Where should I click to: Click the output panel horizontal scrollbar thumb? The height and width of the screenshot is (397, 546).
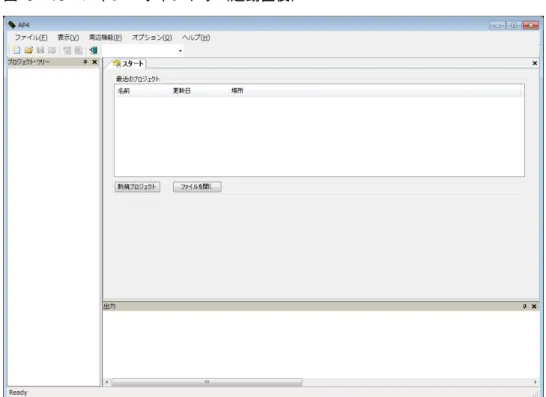207,382
